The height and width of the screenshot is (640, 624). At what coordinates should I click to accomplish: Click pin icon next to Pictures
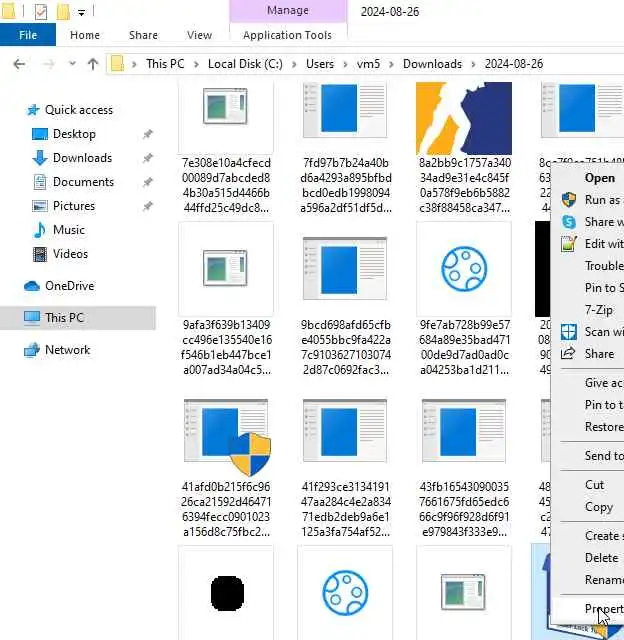point(148,206)
